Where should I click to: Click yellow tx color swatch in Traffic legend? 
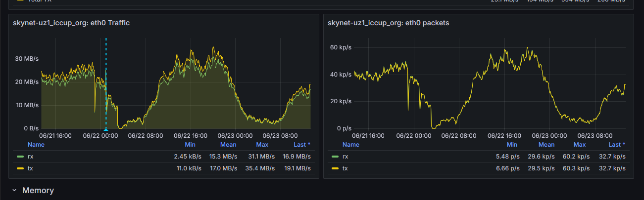click(x=20, y=168)
